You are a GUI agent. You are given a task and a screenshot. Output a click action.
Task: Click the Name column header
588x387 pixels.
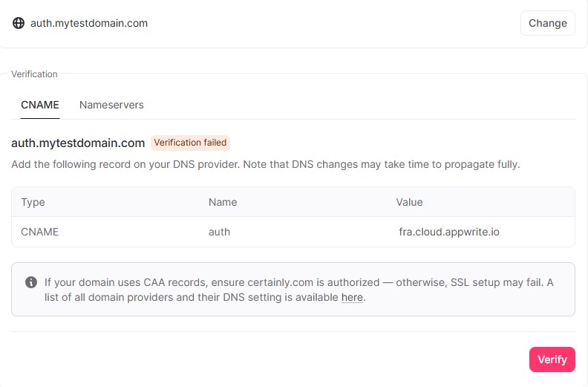223,202
